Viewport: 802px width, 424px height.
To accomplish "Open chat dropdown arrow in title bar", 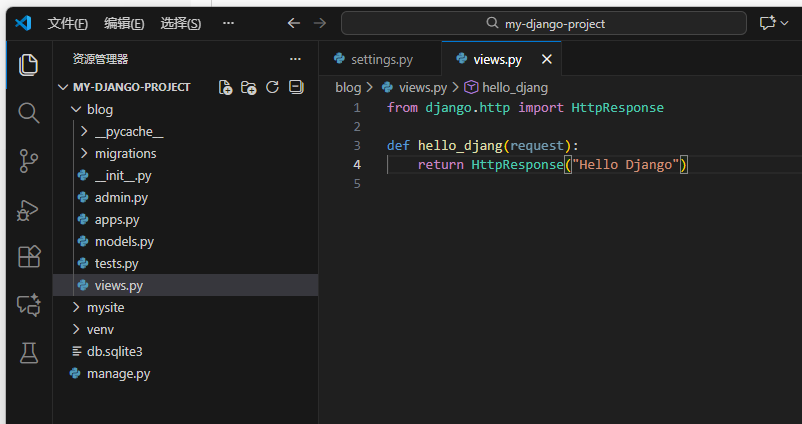I will coord(784,23).
